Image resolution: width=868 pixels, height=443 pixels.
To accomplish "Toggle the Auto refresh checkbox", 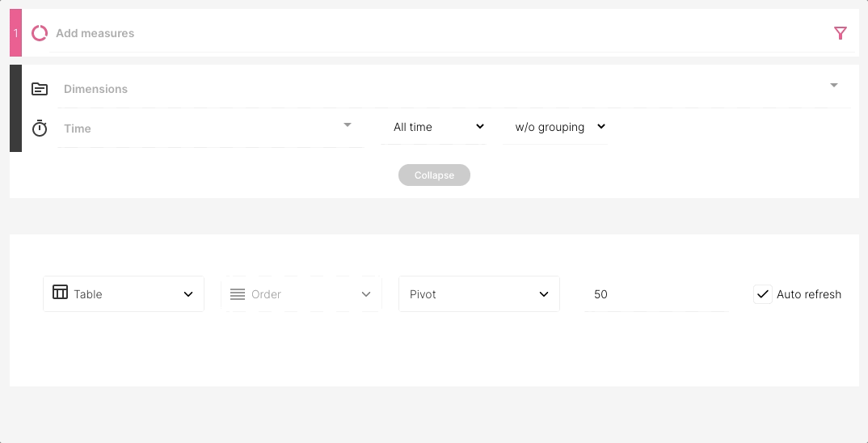I will [763, 294].
